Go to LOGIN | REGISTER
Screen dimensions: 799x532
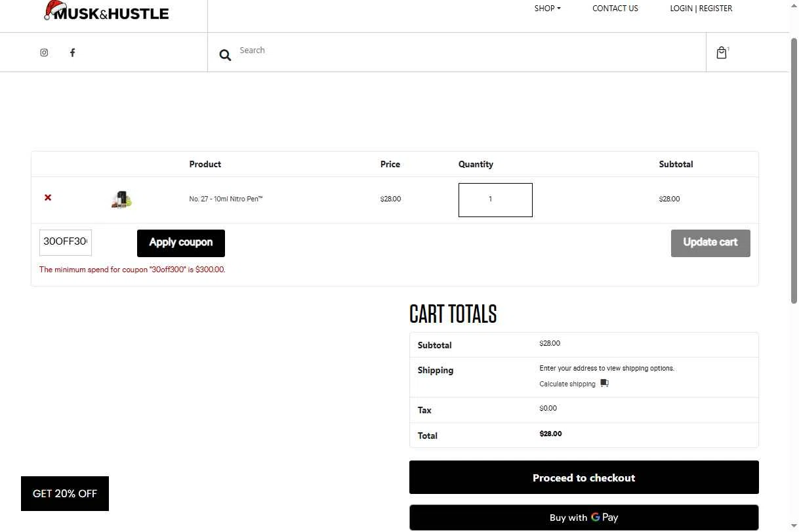[x=701, y=9]
